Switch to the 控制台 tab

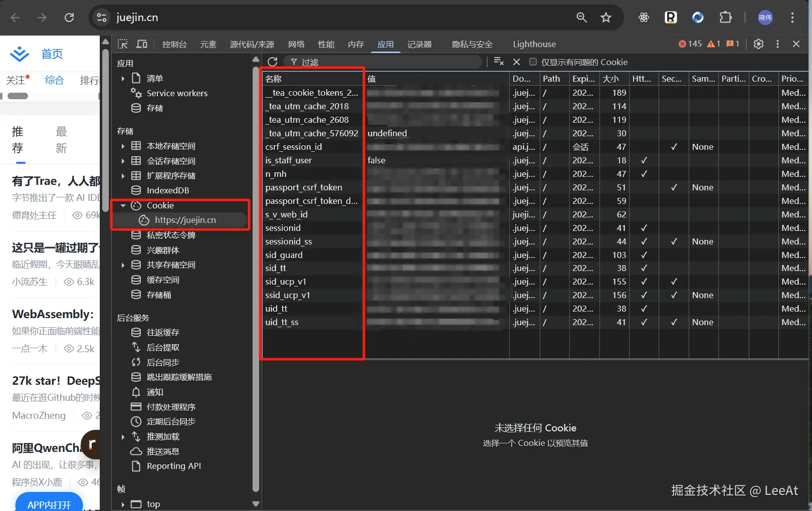(x=174, y=44)
